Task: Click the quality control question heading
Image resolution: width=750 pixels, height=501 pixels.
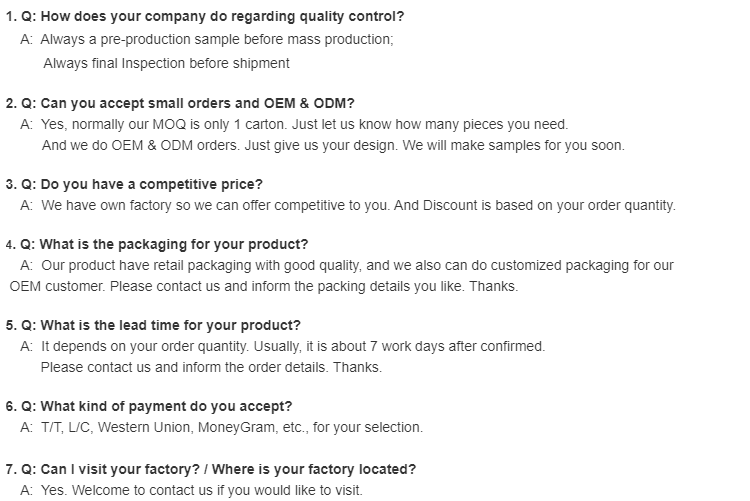Action: [x=205, y=17]
